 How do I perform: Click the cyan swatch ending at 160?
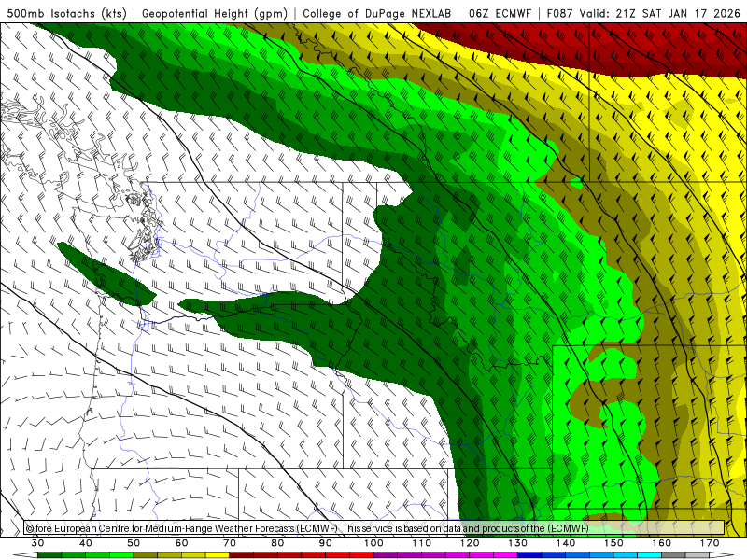pyautogui.click(x=650, y=555)
